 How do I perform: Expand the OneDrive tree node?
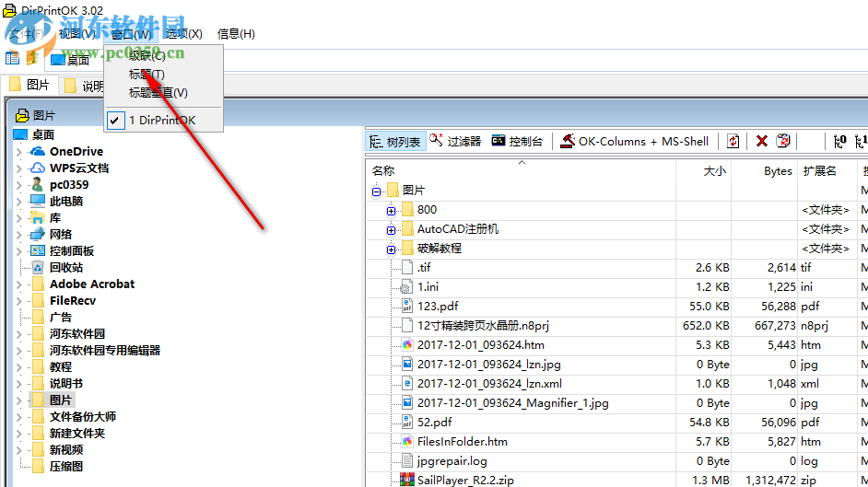(19, 152)
